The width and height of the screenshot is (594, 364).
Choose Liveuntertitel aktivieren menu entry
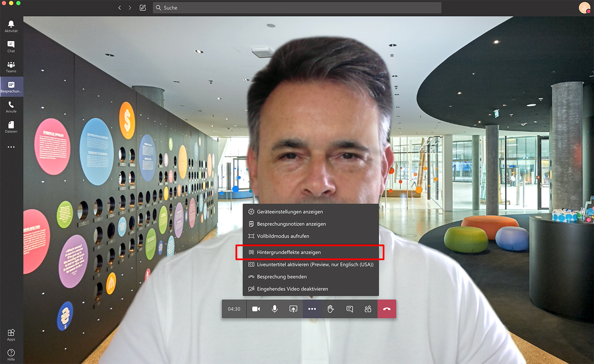[311, 264]
